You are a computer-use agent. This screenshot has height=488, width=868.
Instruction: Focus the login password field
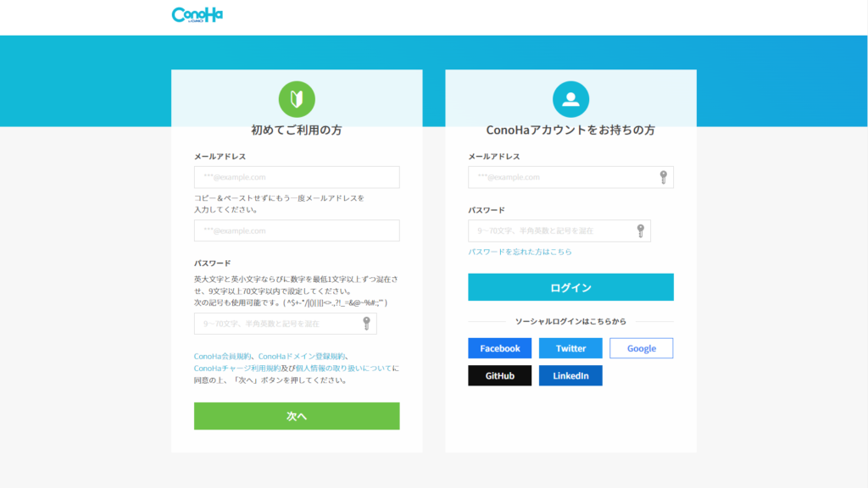click(559, 230)
